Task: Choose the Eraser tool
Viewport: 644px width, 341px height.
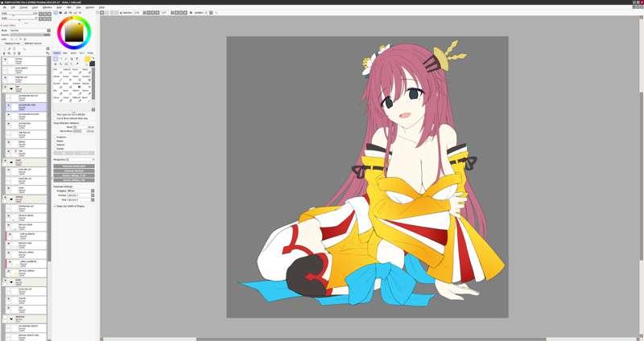Action: tap(67, 78)
